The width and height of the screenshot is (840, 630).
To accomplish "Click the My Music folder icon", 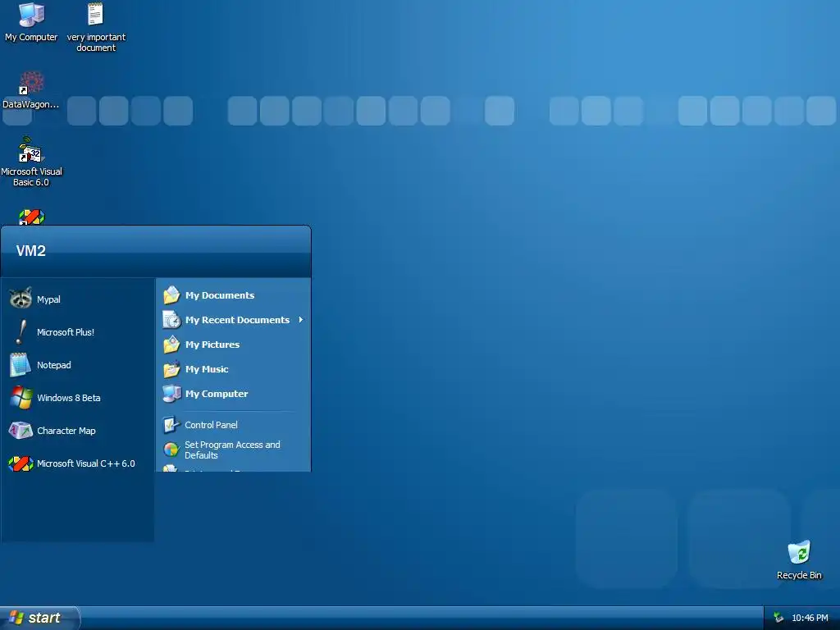I will pyautogui.click(x=171, y=369).
